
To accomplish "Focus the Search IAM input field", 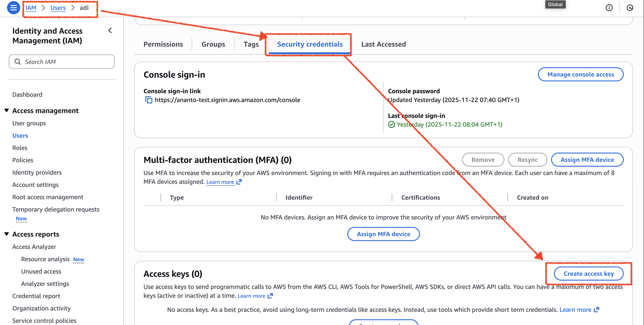I will pos(68,61).
